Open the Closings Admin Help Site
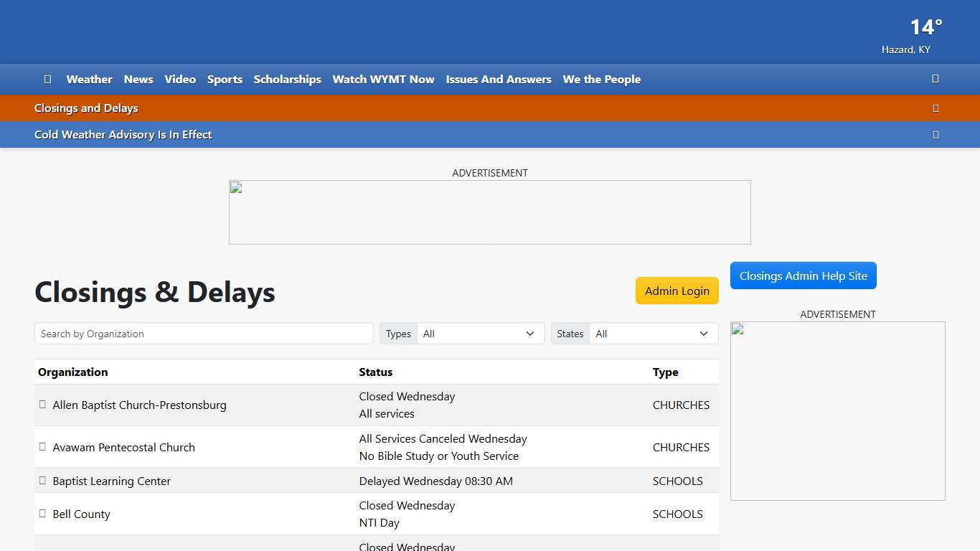 803,276
